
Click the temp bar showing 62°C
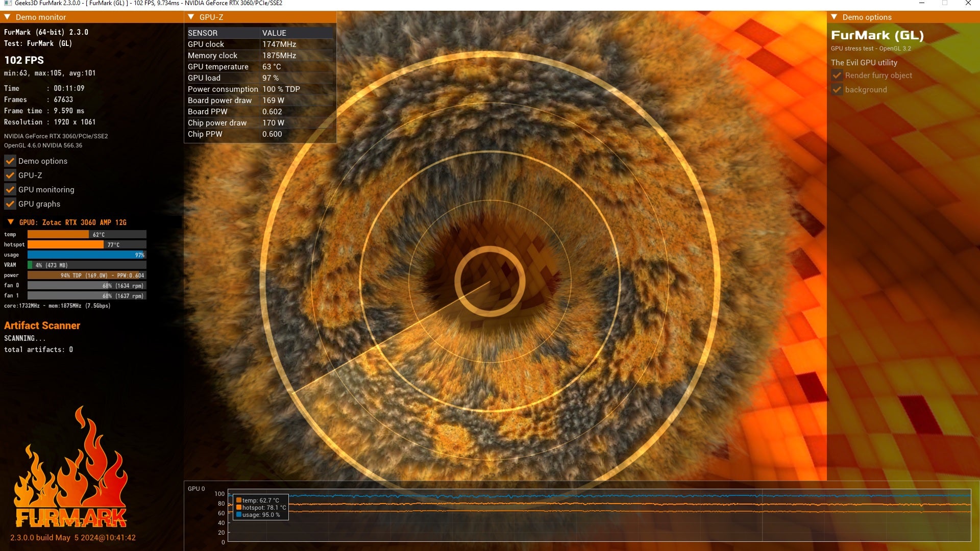[87, 235]
